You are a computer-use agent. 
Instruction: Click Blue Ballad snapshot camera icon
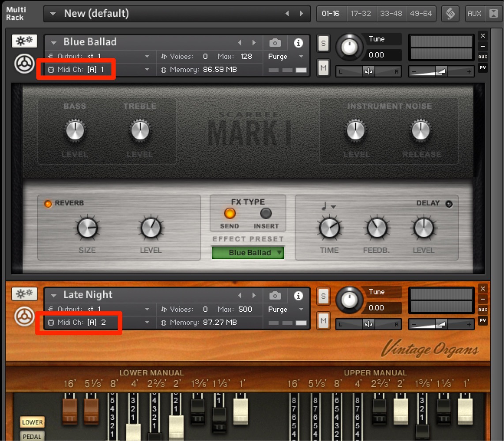275,42
